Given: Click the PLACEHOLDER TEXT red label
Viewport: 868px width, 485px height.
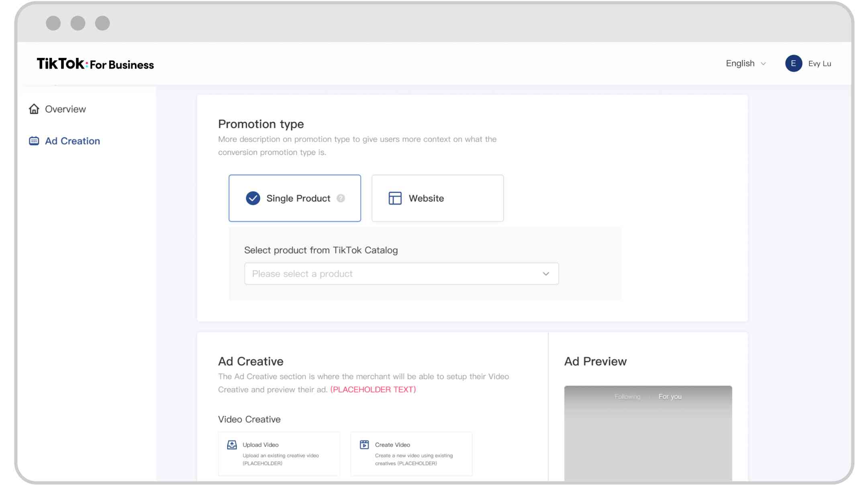Looking at the screenshot, I should click(373, 389).
